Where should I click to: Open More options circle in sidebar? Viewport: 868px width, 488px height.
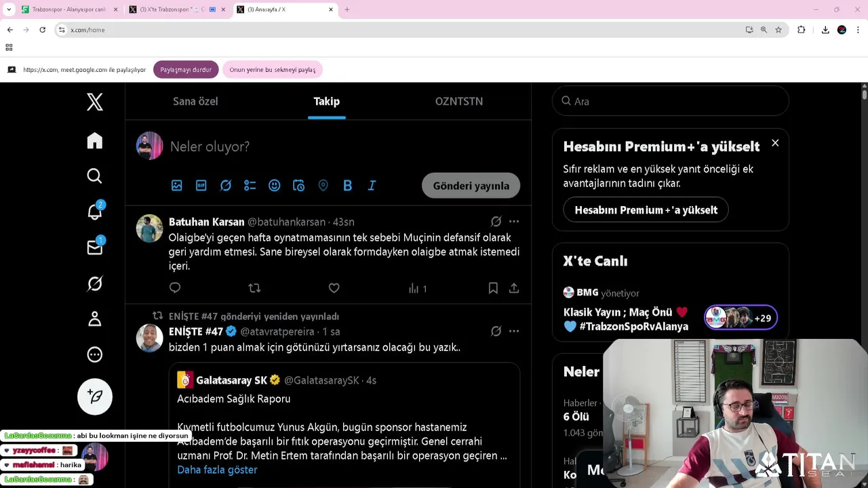[x=95, y=354]
